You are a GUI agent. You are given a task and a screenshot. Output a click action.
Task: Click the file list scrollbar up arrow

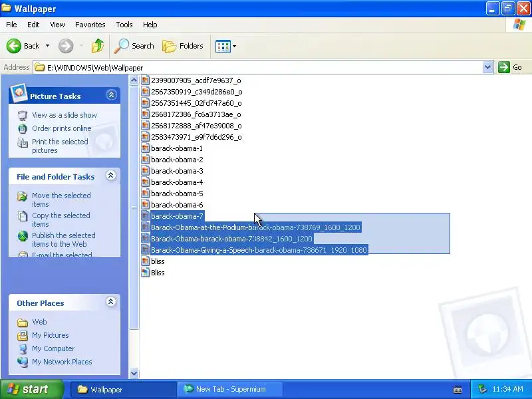tap(134, 80)
